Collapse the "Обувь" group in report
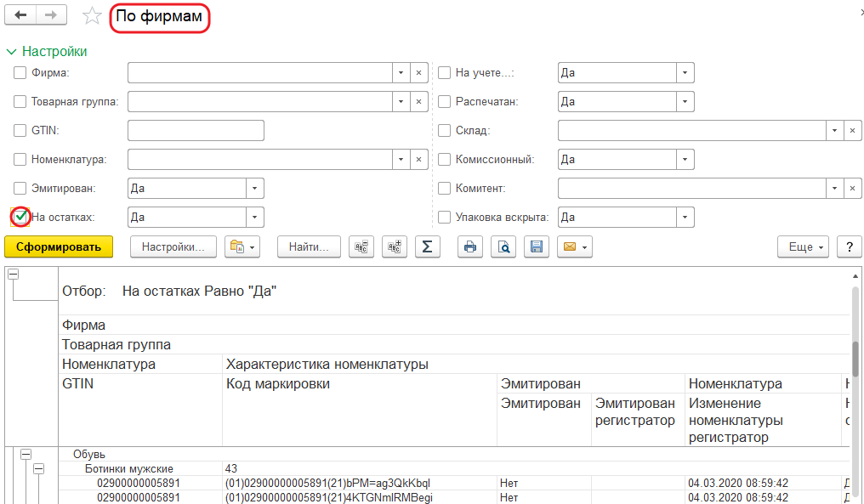 point(26,455)
